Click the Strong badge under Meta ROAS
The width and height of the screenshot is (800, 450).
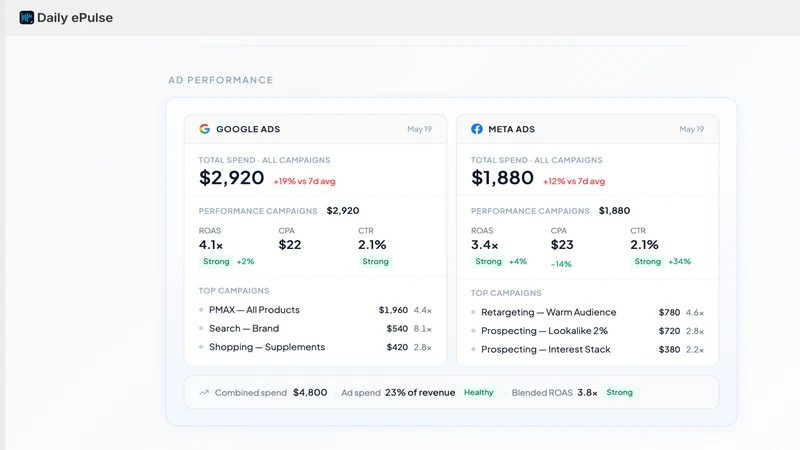[x=488, y=261]
